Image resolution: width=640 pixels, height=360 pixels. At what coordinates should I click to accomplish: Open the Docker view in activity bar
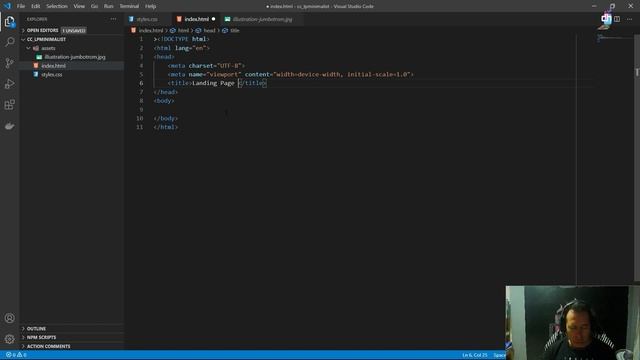(10, 126)
